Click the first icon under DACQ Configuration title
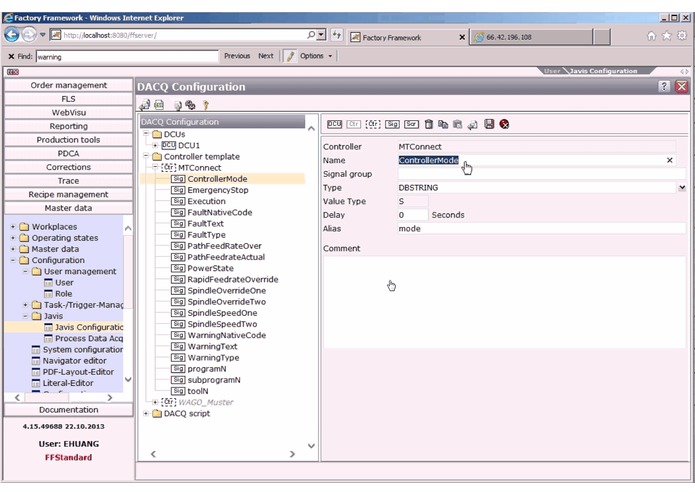The image size is (695, 494). (x=144, y=105)
